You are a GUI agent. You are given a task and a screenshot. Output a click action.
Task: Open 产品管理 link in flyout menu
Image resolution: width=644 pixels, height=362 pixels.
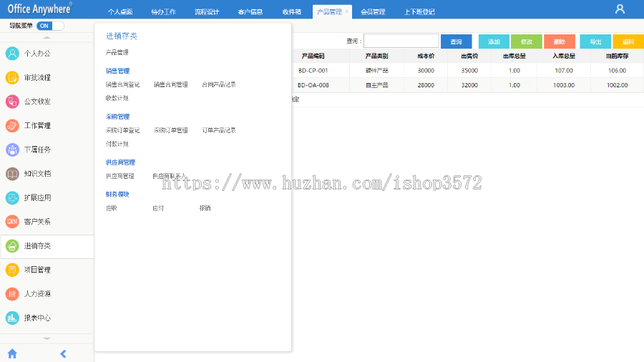click(117, 52)
